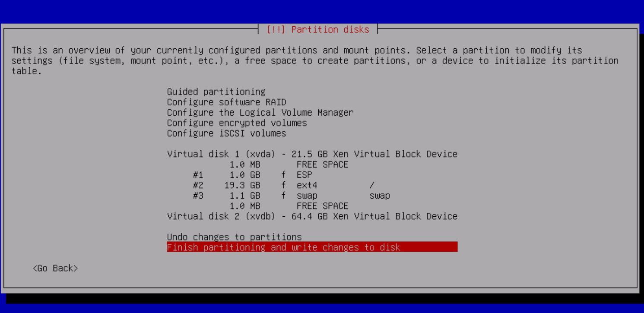The height and width of the screenshot is (313, 644).
Task: Click the Partition disks dialog title
Action: pyautogui.click(x=318, y=30)
